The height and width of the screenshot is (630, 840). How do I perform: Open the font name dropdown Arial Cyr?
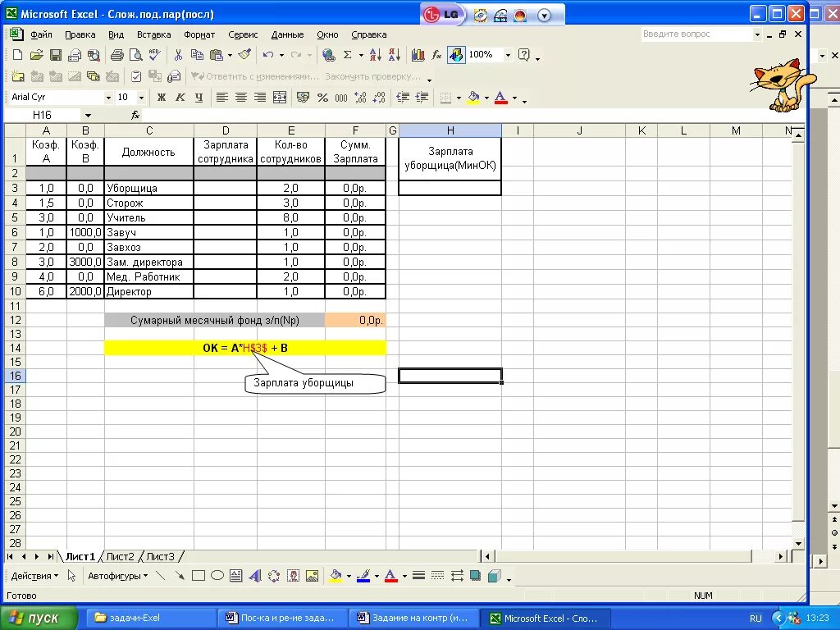click(108, 98)
